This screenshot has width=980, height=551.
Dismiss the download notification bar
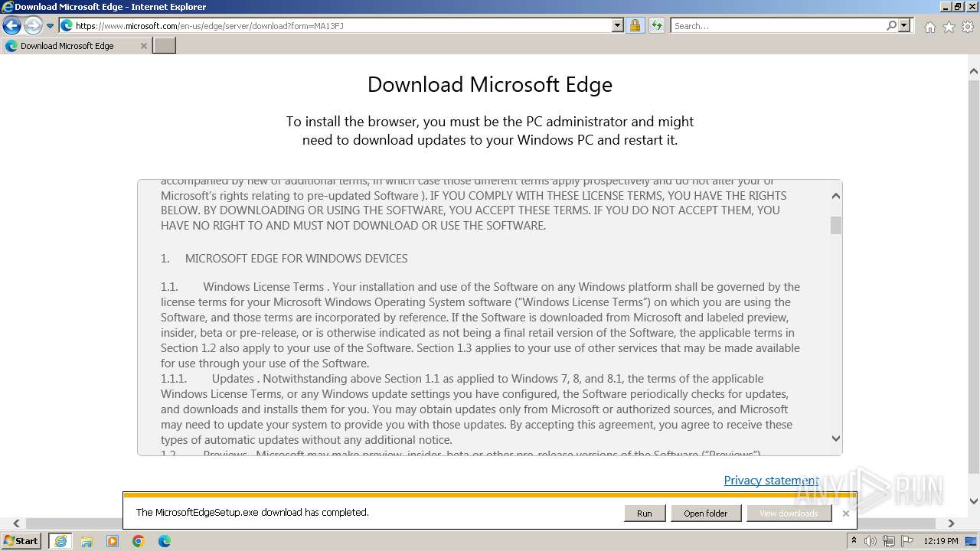click(846, 514)
